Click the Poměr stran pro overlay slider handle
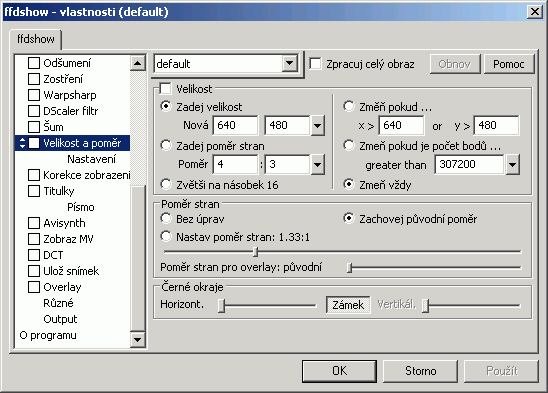Image resolution: width=548 pixels, height=393 pixels. tap(349, 268)
